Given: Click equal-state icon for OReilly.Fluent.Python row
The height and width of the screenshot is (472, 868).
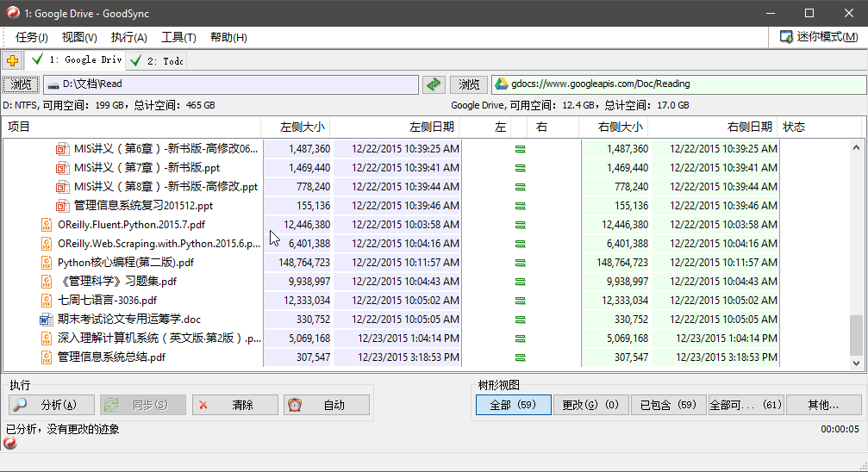Looking at the screenshot, I should coord(520,225).
